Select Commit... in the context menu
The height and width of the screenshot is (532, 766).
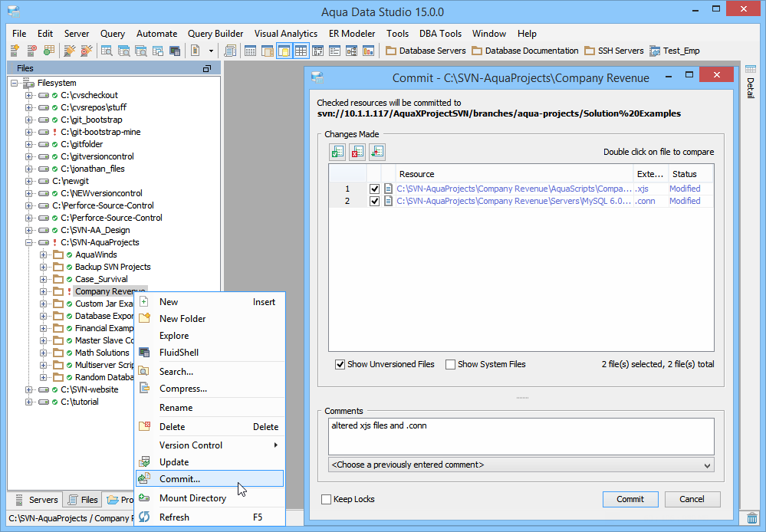209,479
